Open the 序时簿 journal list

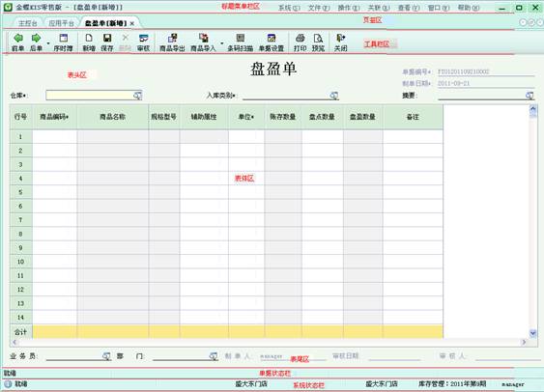pos(63,42)
